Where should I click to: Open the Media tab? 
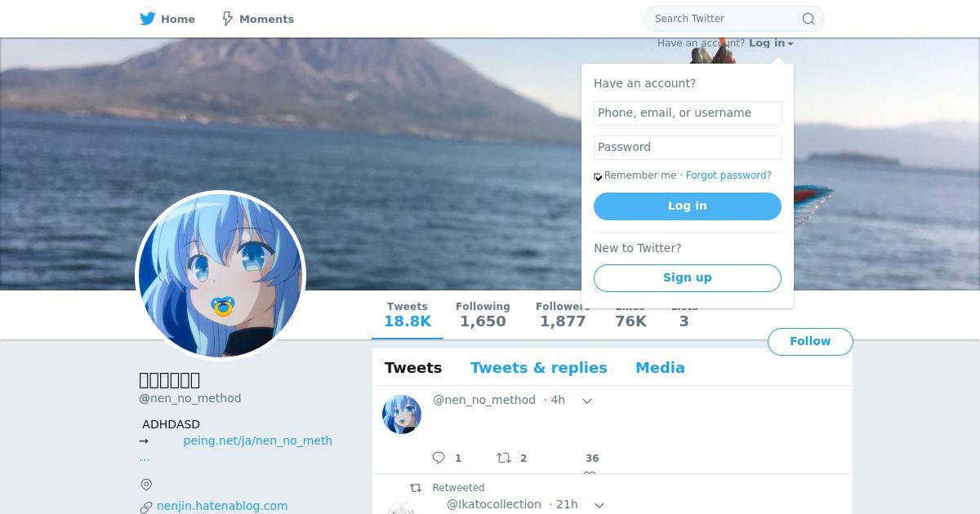pos(660,368)
